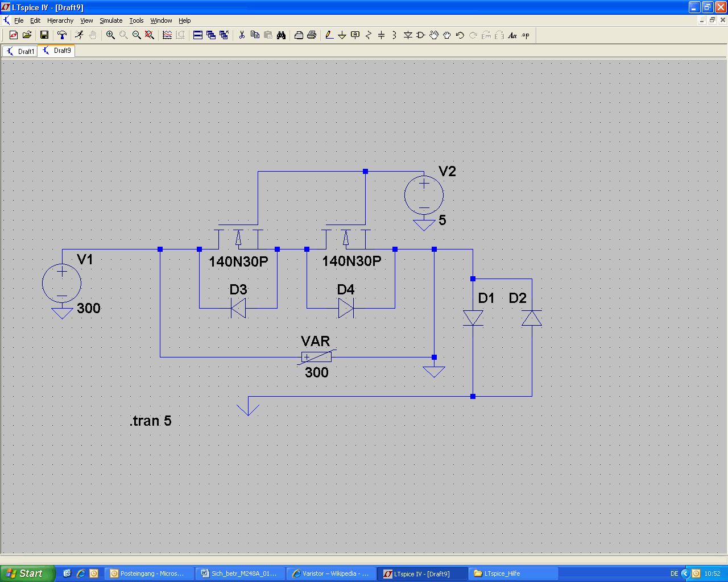Open the Control Panel hammer icon
This screenshot has width=728, height=582.
[62, 35]
